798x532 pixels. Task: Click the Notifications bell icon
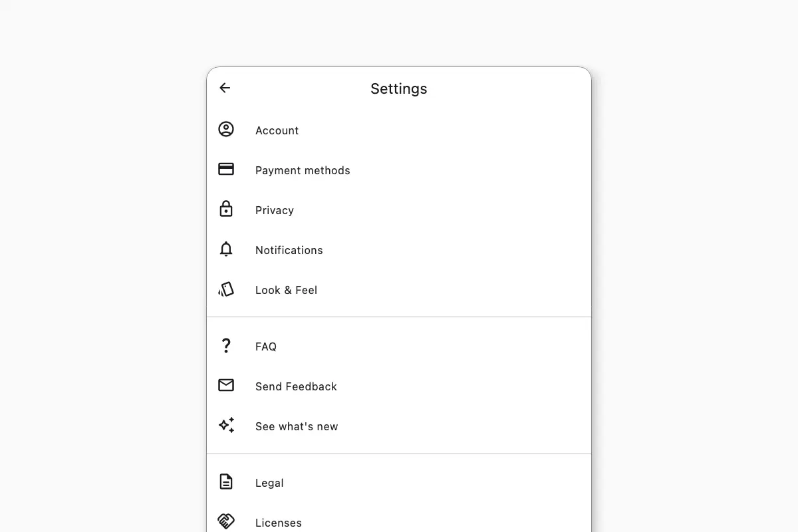click(226, 249)
